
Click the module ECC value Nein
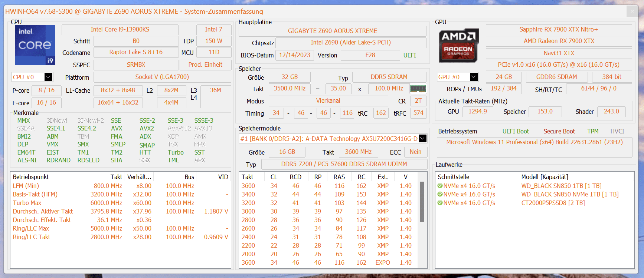pyautogui.click(x=415, y=152)
